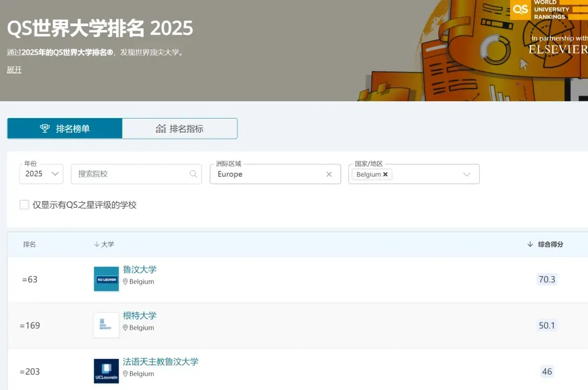Click the ELSEVIER partner logo text
This screenshot has height=390, width=588.
pos(558,49)
